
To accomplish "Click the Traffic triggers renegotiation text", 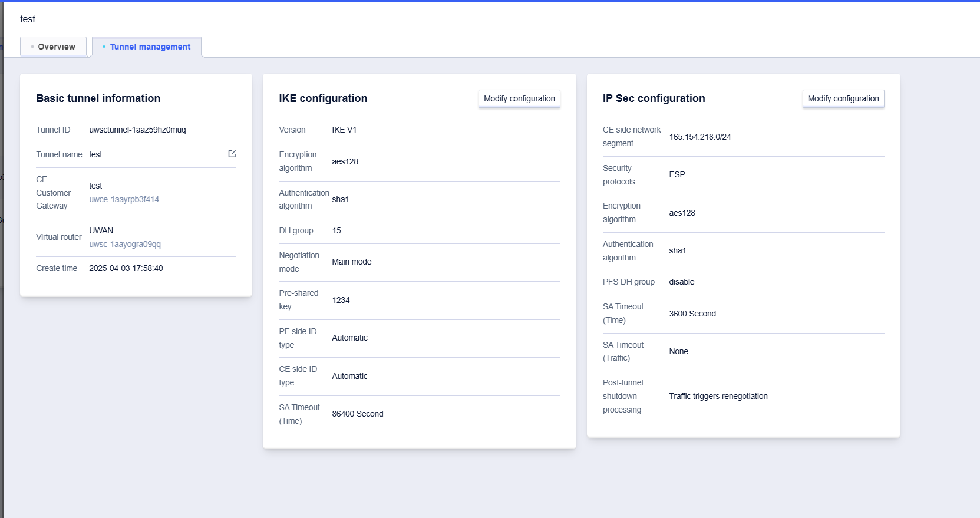I will [718, 396].
